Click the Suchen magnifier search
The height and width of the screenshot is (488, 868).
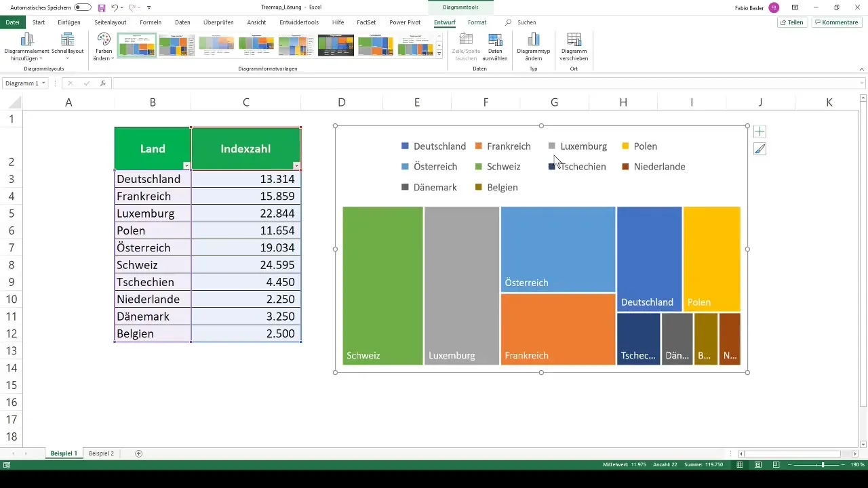point(509,22)
